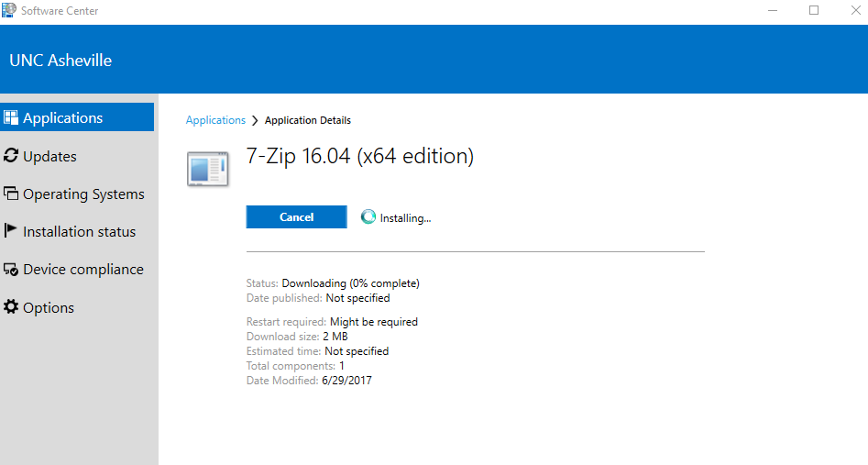The height and width of the screenshot is (465, 868).
Task: Open Device compliance page label
Action: [x=82, y=270]
